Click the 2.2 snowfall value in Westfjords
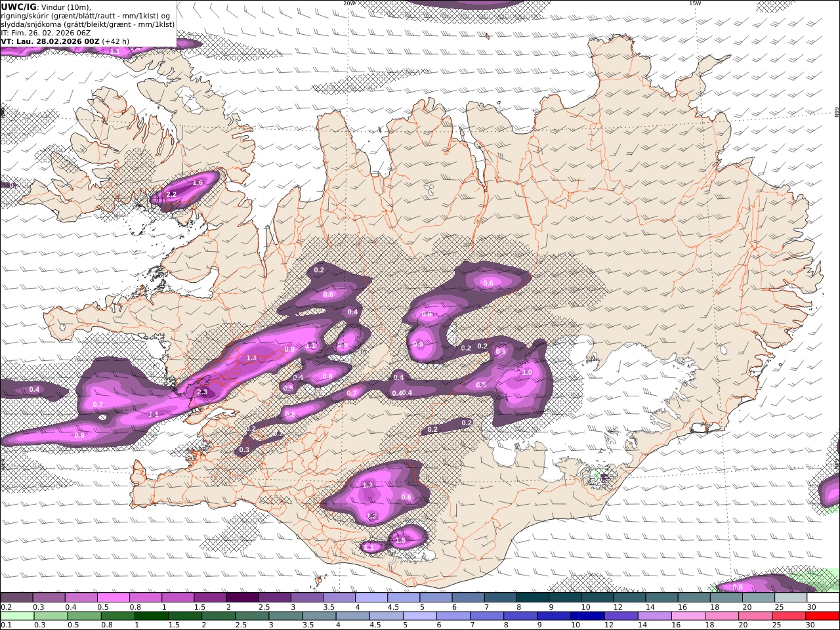This screenshot has height=630, width=840. coord(171,194)
